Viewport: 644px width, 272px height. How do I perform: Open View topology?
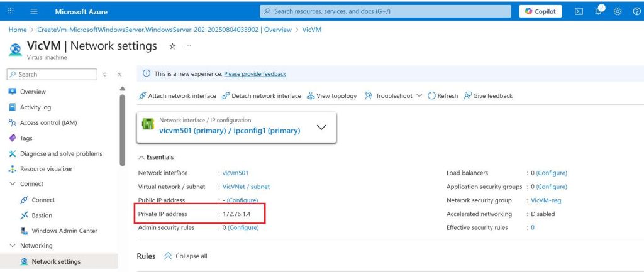(x=331, y=96)
